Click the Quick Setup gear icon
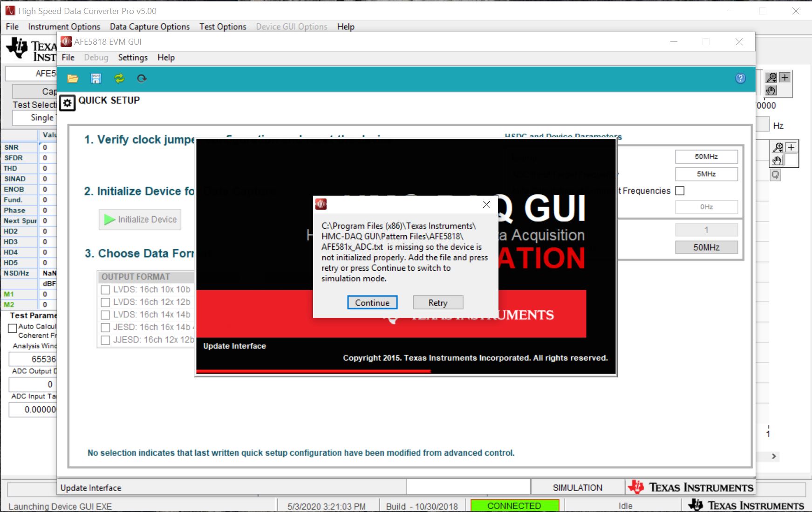 (x=68, y=103)
